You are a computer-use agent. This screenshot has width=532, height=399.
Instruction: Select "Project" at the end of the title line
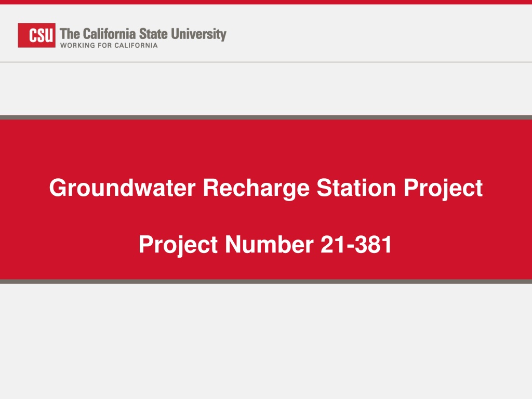click(x=443, y=188)
